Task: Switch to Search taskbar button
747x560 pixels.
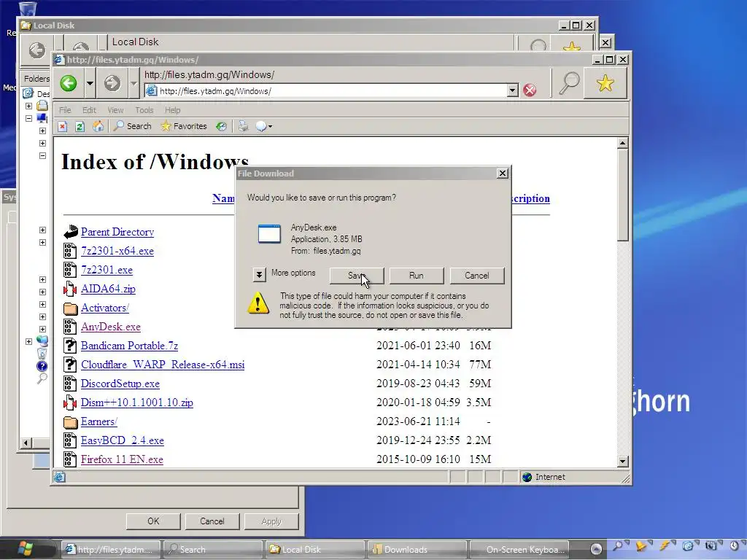Action: pyautogui.click(x=213, y=550)
